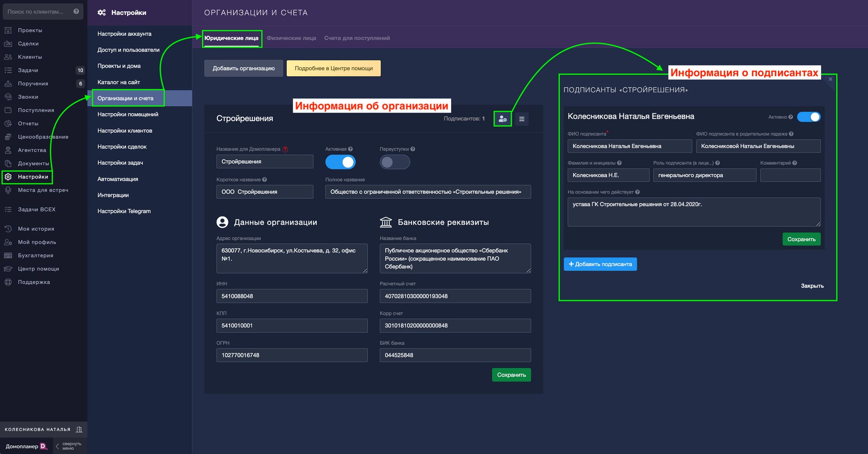The width and height of the screenshot is (868, 454).
Task: Collapse the menu with свернуть меню
Action: (69, 446)
